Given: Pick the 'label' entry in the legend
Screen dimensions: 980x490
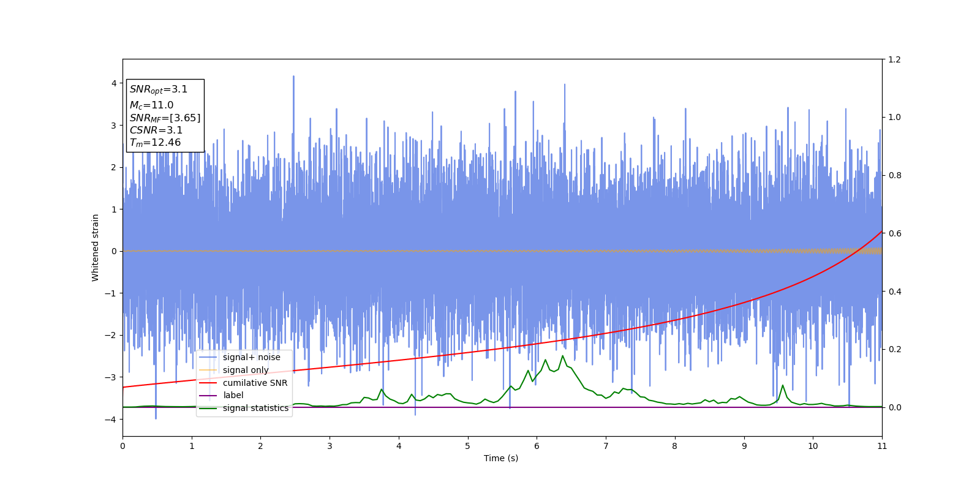Looking at the screenshot, I should [x=233, y=395].
